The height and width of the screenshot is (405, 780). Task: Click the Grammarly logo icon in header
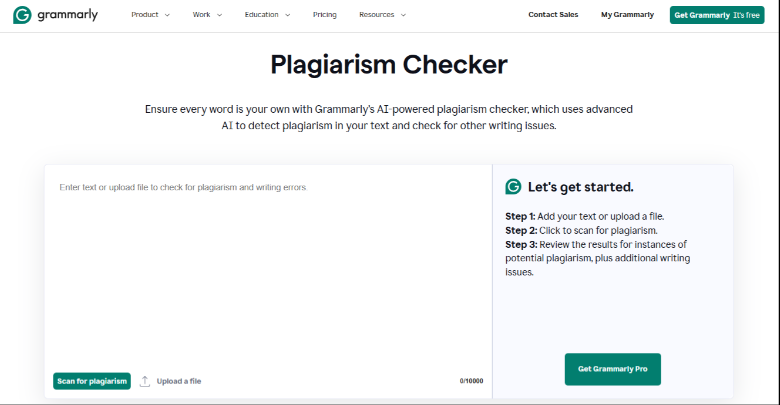tap(22, 15)
